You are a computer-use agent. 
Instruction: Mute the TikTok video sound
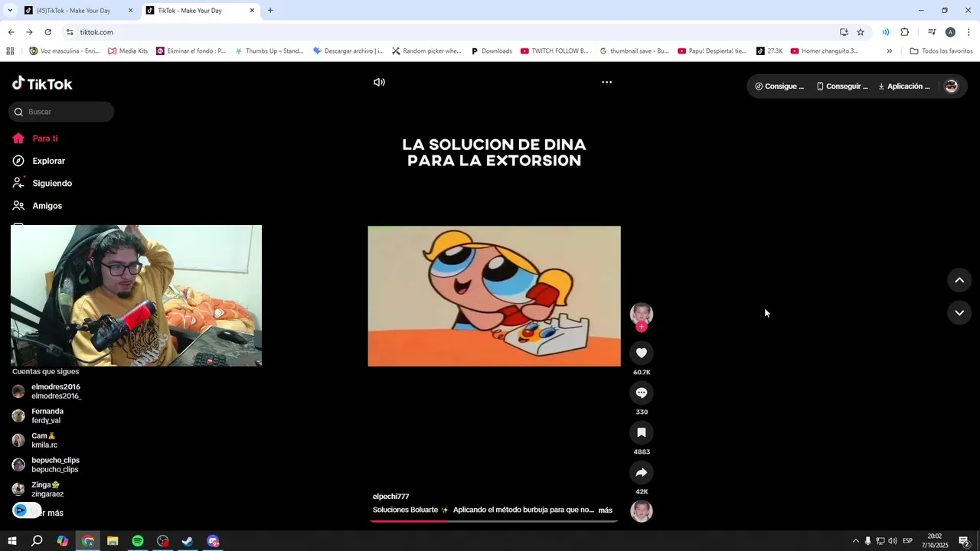[379, 82]
